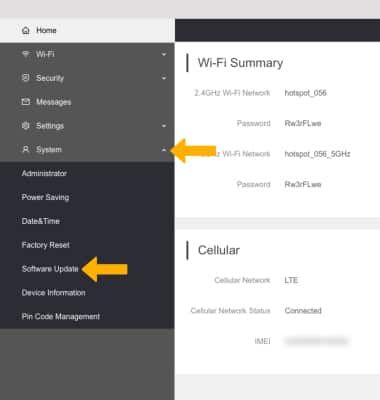Viewport: 380px width, 400px height.
Task: Click the Wi-Fi signal icon
Action: (26, 54)
